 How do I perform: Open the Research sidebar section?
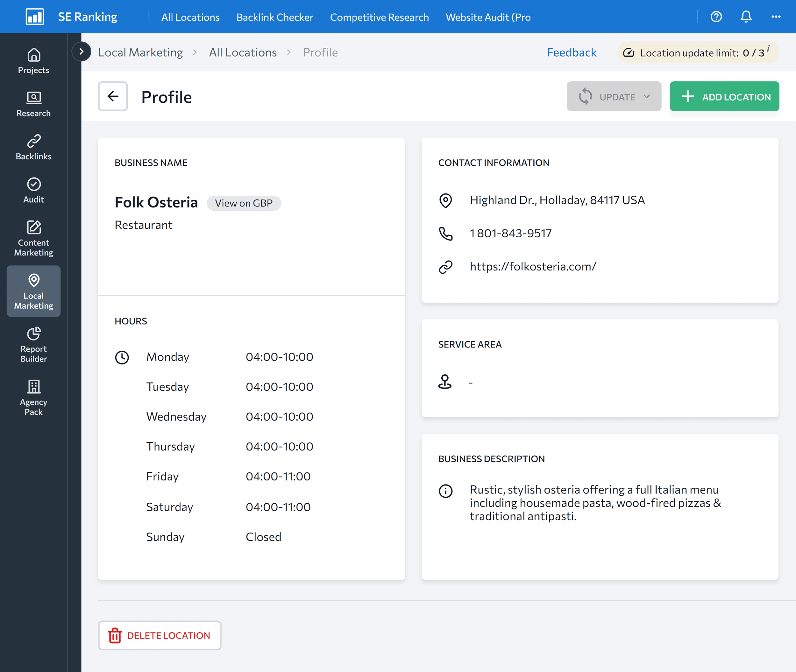click(x=33, y=104)
